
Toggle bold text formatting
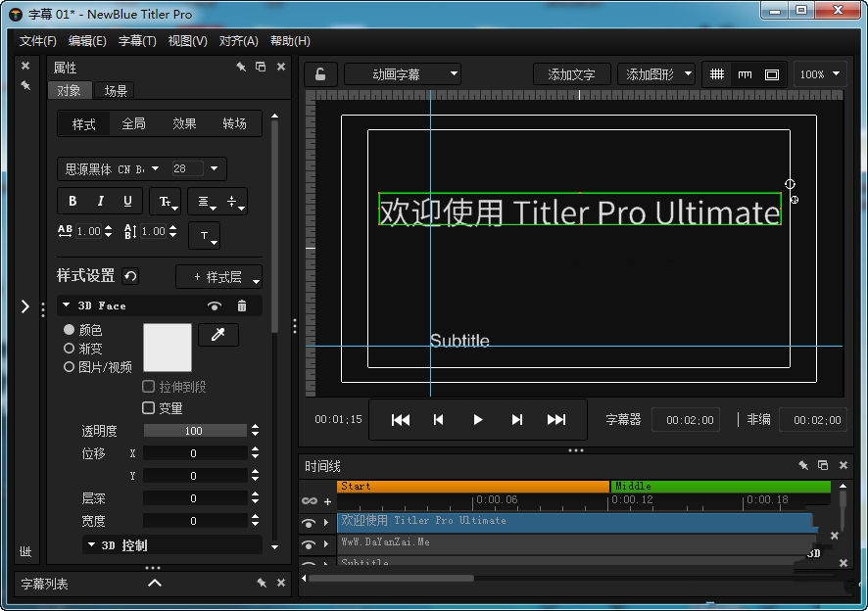(72, 201)
